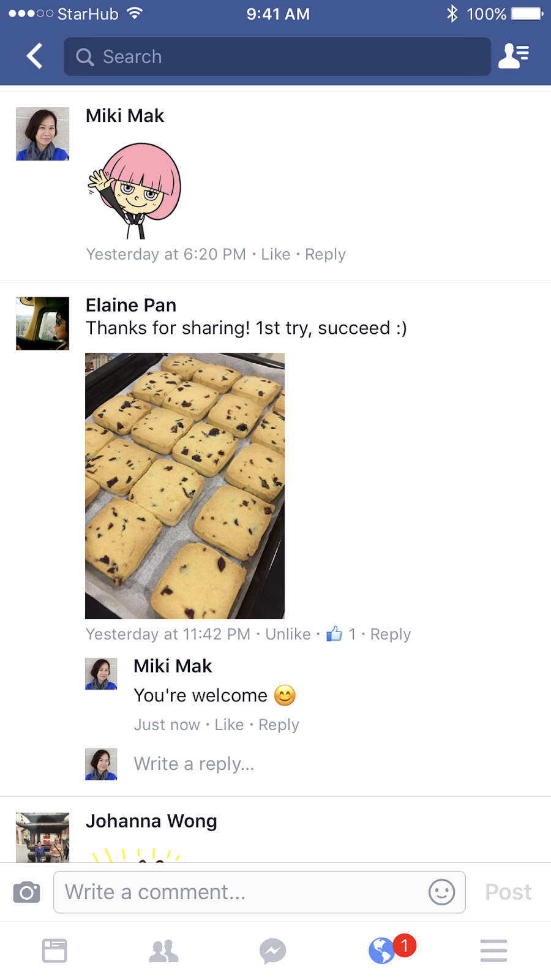The width and height of the screenshot is (551, 980).
Task: Open the friend requests list icon
Action: pyautogui.click(x=514, y=56)
